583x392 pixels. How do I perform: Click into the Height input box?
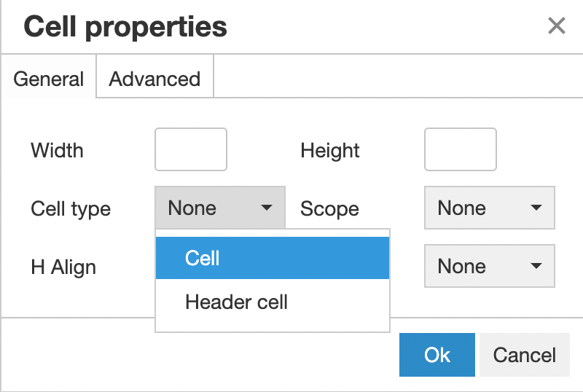coord(461,150)
